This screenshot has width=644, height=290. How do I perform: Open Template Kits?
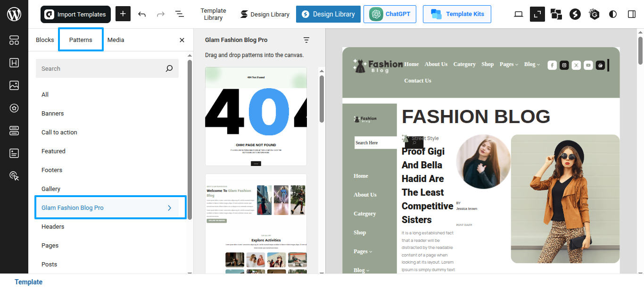457,14
